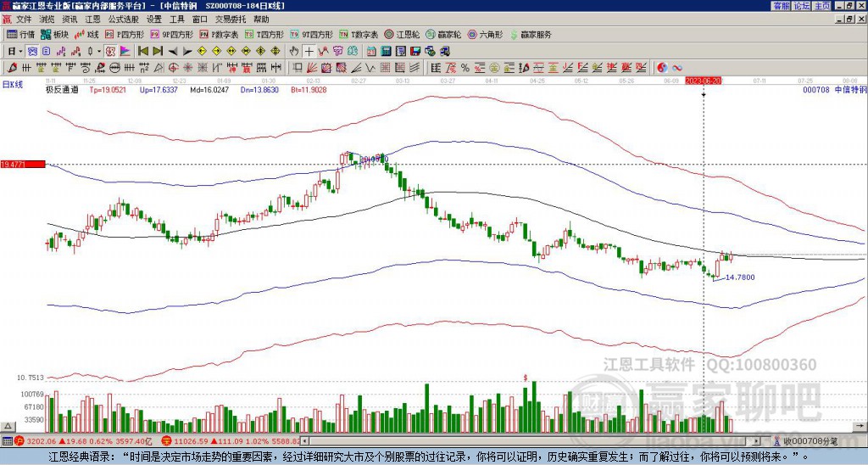Click the 14.7800 price annotation
This screenshot has width=868, height=465.
pyautogui.click(x=740, y=277)
